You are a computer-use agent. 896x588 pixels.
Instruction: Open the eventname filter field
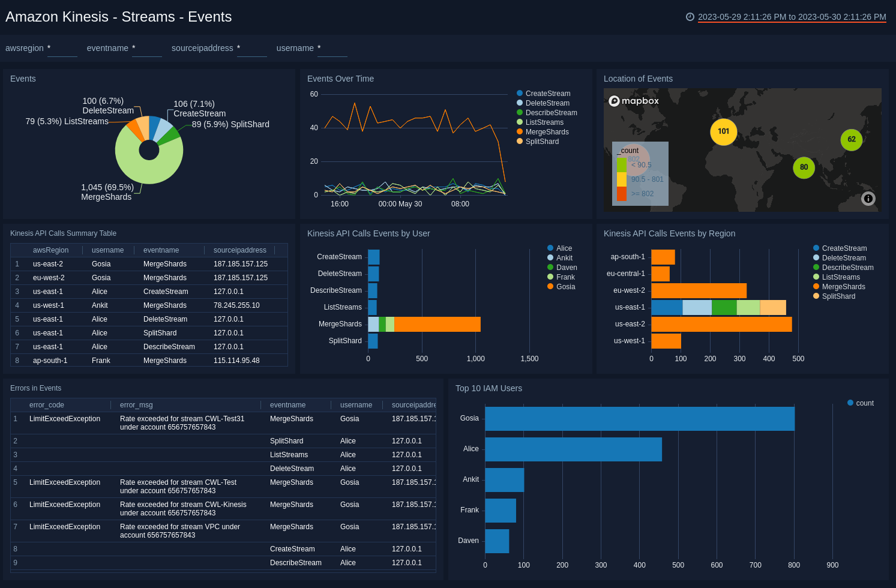146,49
